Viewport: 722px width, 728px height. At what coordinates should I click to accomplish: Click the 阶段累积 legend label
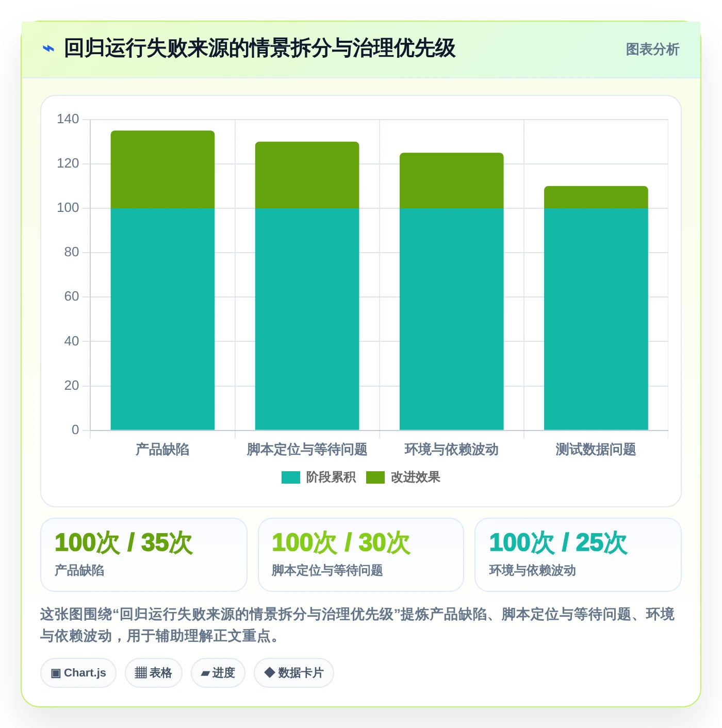[x=331, y=477]
